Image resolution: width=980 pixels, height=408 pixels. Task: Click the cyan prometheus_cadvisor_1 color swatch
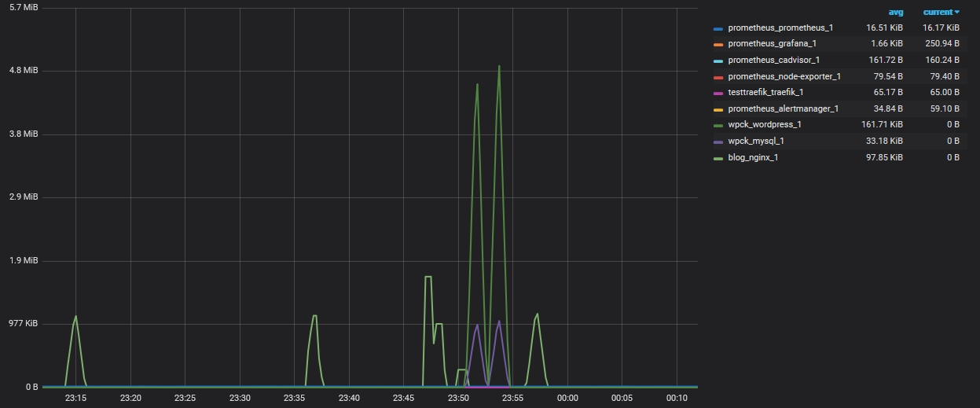(x=718, y=61)
